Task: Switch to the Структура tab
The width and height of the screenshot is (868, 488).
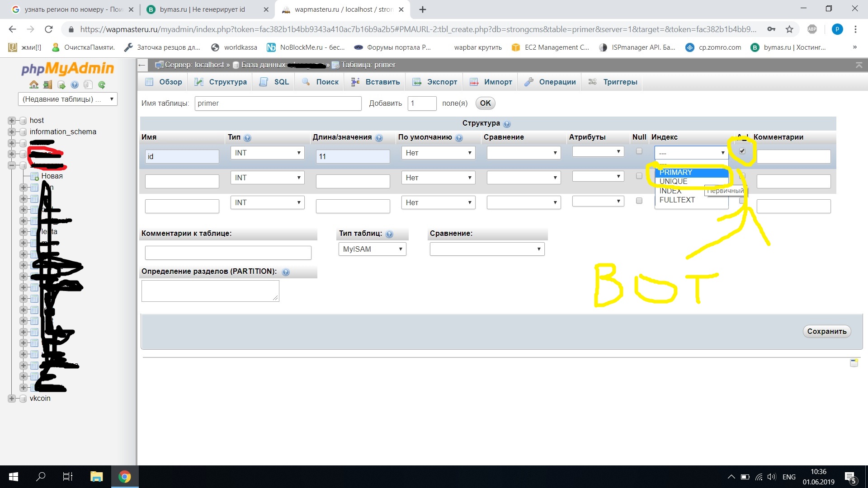Action: pyautogui.click(x=221, y=82)
